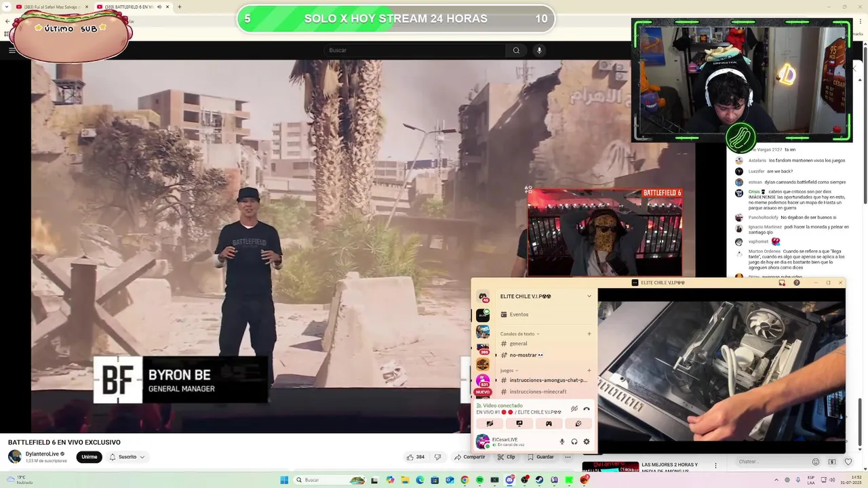Open Suscrito notification dropdown
Image resolution: width=868 pixels, height=488 pixels.
click(x=127, y=457)
